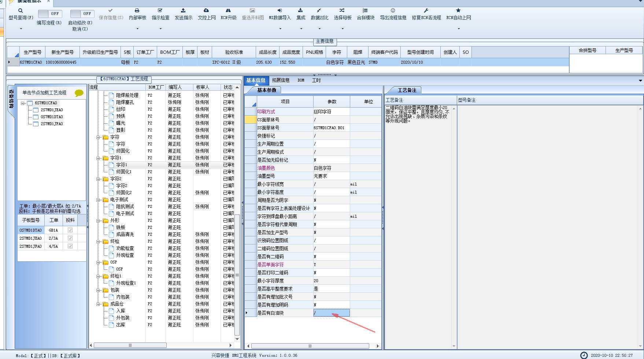The image size is (644, 359).
Task: Open the dropdown arrow under ECN自动上网
Action: click(459, 29)
